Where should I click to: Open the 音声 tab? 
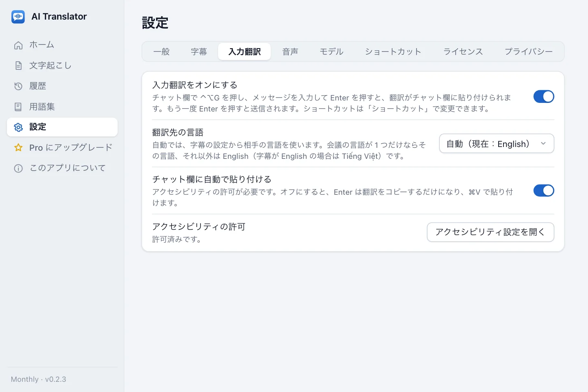pyautogui.click(x=290, y=52)
